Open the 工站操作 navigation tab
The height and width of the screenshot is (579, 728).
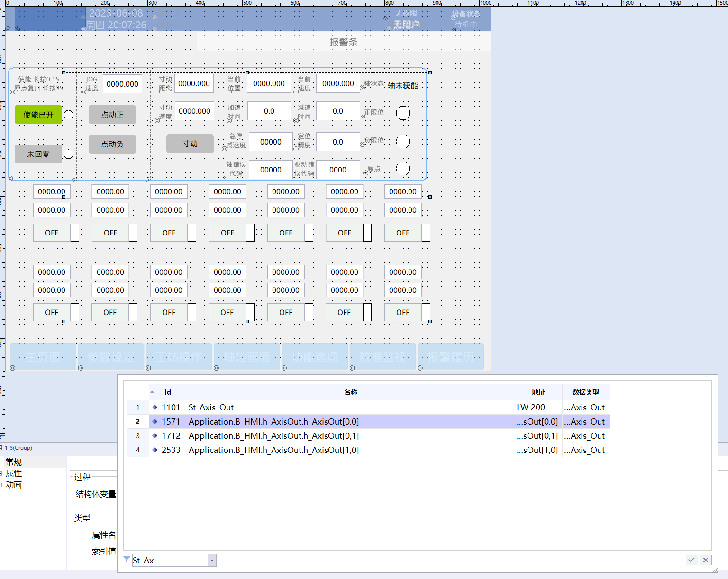[179, 357]
